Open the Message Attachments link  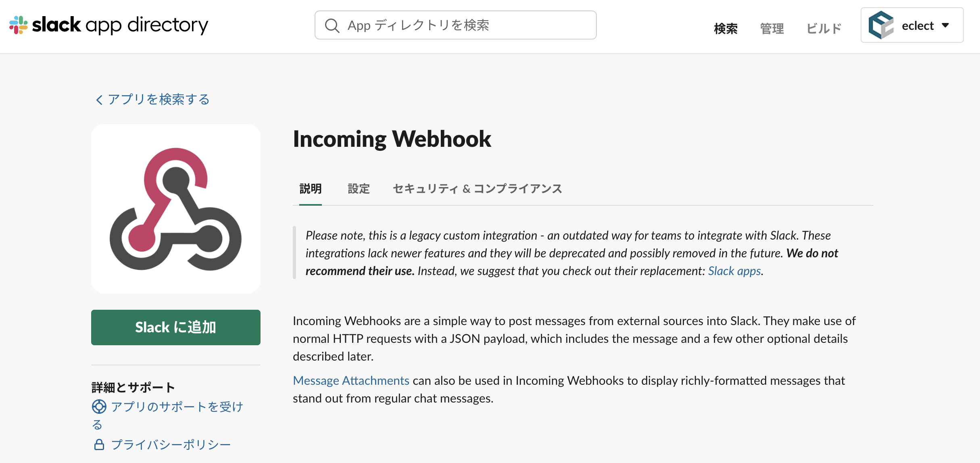(351, 381)
